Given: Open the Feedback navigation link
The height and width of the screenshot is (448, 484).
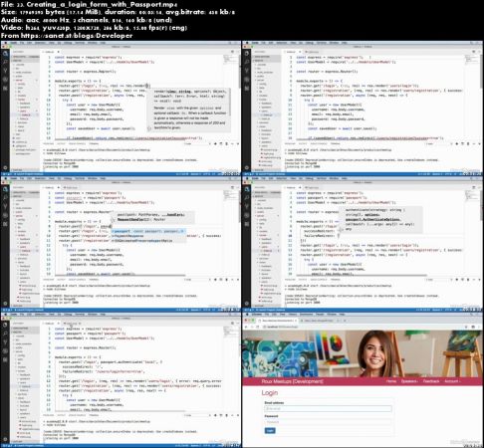Looking at the screenshot, I should pos(431,381).
